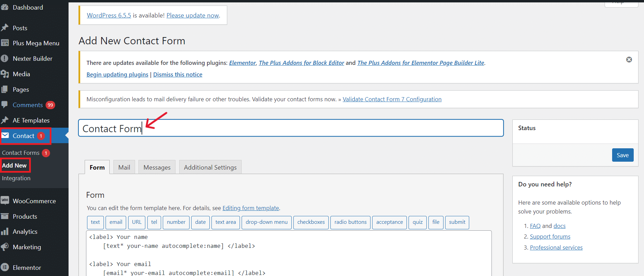Insert a file tag
644x276 pixels.
tap(436, 222)
